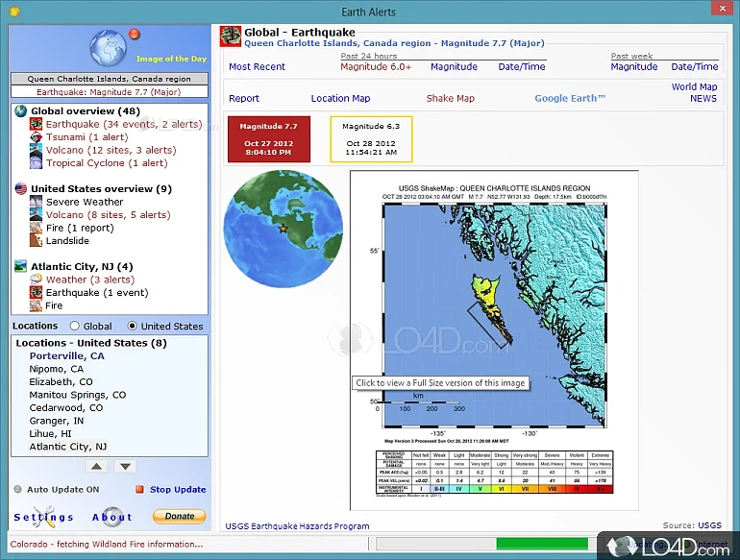Click the Fire (1 report) icon
740x560 pixels.
pos(36,228)
